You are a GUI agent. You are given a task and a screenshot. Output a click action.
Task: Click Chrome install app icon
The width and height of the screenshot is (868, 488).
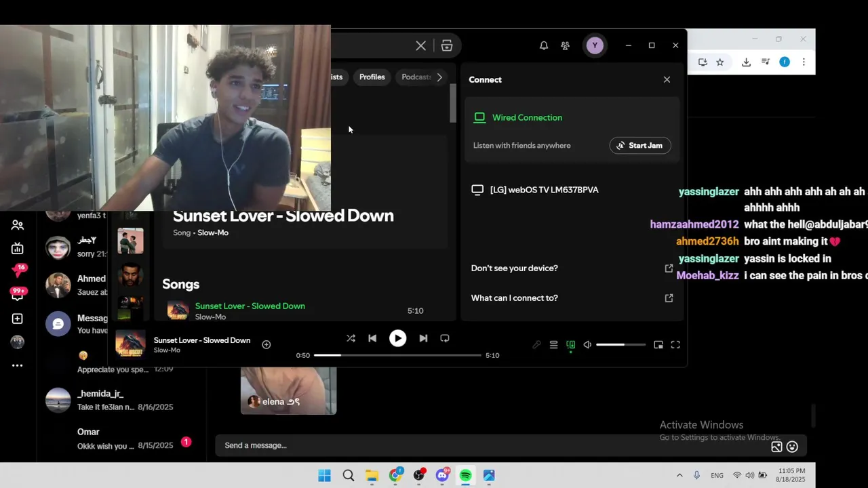tap(703, 62)
